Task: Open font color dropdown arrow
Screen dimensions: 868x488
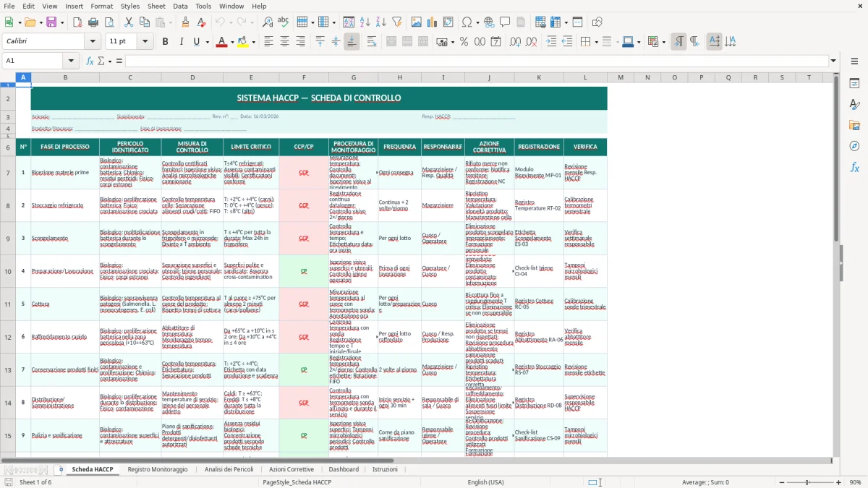Action: click(231, 42)
